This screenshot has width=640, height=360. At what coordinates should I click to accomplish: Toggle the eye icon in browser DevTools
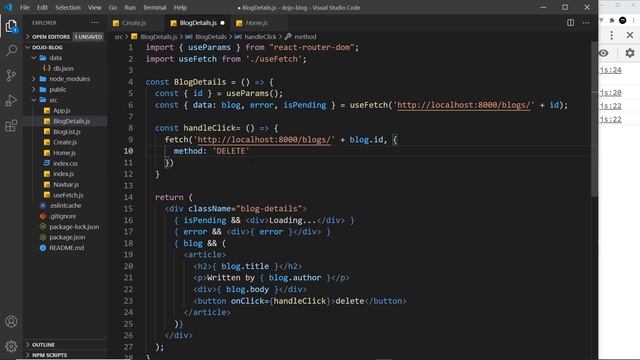pos(604,53)
